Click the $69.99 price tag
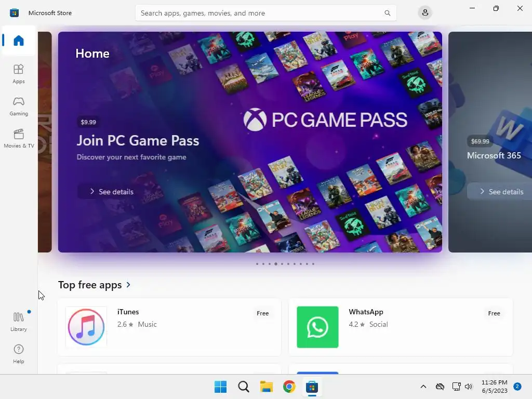The width and height of the screenshot is (532, 399). tap(480, 141)
